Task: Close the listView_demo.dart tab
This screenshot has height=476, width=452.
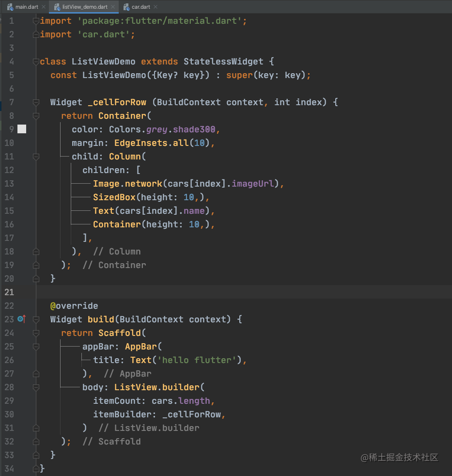Action: 113,7
